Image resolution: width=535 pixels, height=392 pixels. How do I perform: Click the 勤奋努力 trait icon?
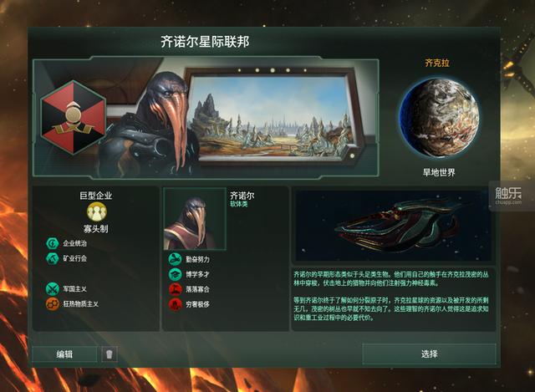pyautogui.click(x=175, y=259)
